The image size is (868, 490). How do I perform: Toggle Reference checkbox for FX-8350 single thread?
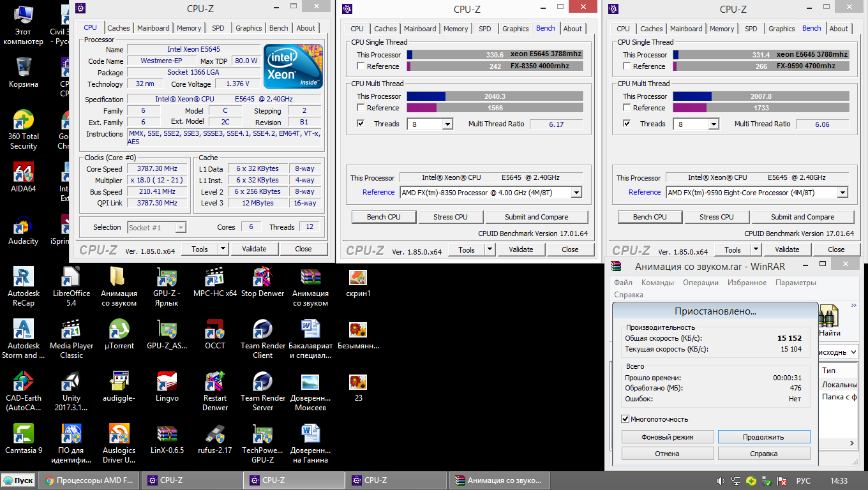click(x=361, y=66)
